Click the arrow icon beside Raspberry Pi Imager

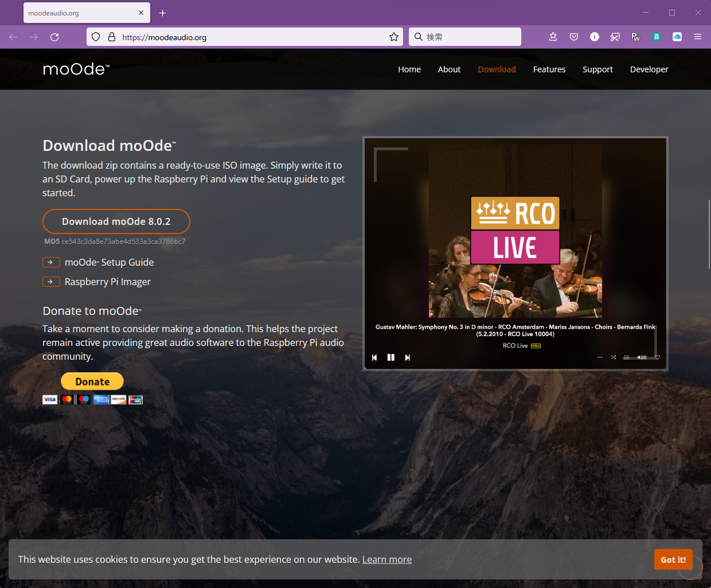tap(51, 282)
